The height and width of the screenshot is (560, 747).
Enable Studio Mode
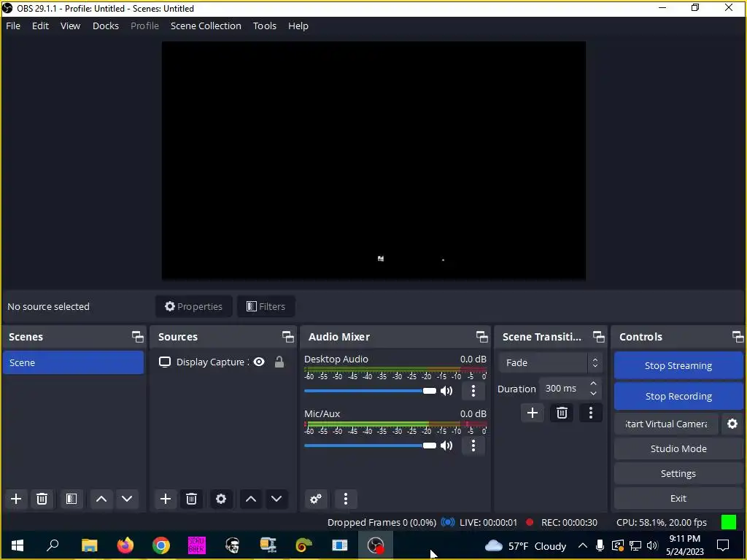678,448
